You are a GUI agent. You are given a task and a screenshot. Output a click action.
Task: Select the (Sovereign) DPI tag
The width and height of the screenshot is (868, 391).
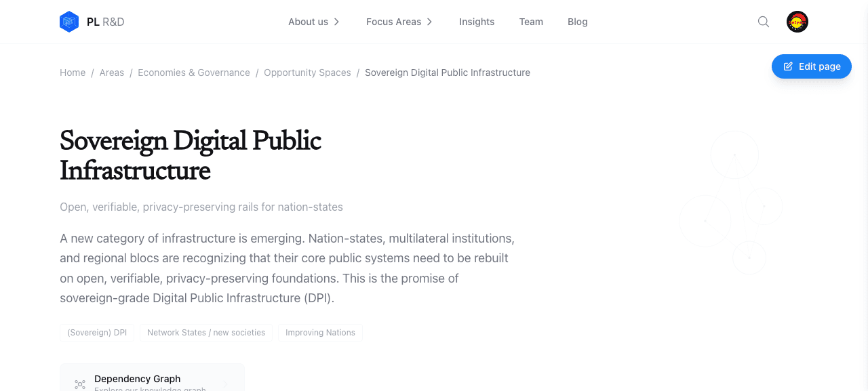click(x=97, y=333)
